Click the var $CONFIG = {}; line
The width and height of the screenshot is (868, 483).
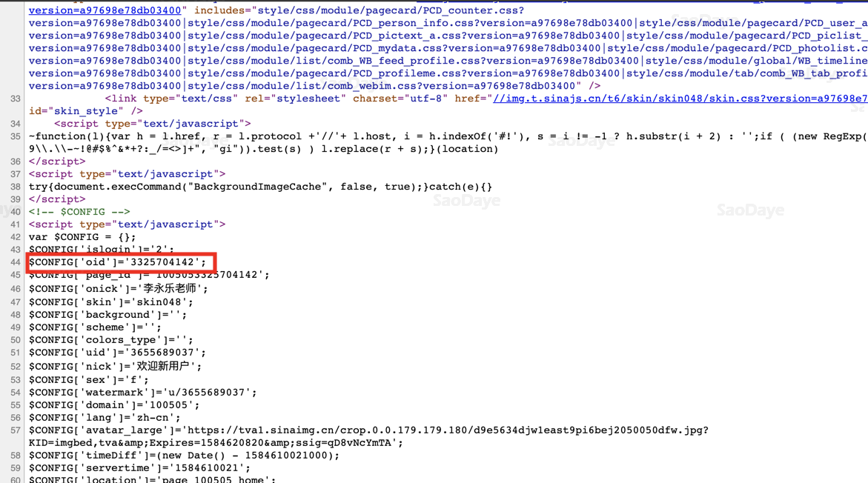point(82,237)
